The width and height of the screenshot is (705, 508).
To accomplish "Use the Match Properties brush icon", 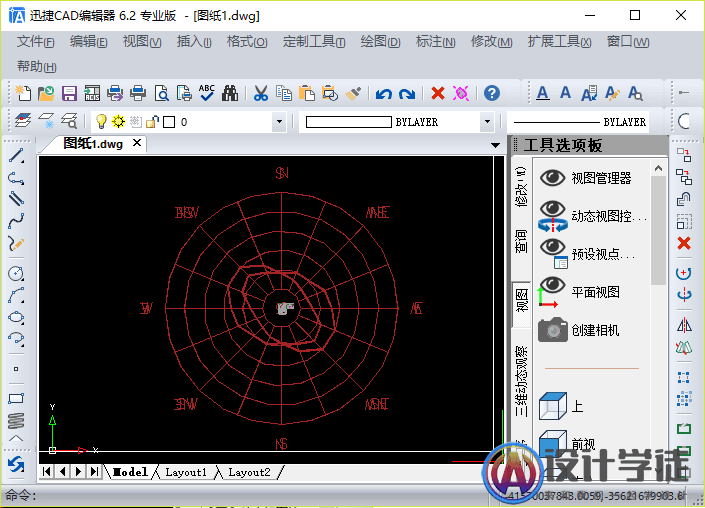I will point(353,94).
